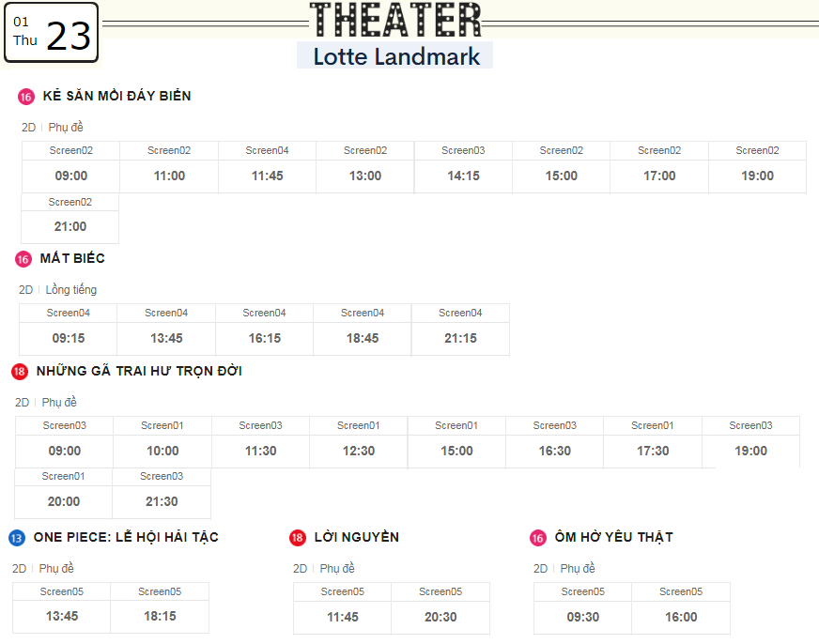The width and height of the screenshot is (819, 644).
Task: Click the 18 rating badge for NHỮNG GÃ TRAI HƯ TRỌN ĐỜI
Action: [x=20, y=372]
